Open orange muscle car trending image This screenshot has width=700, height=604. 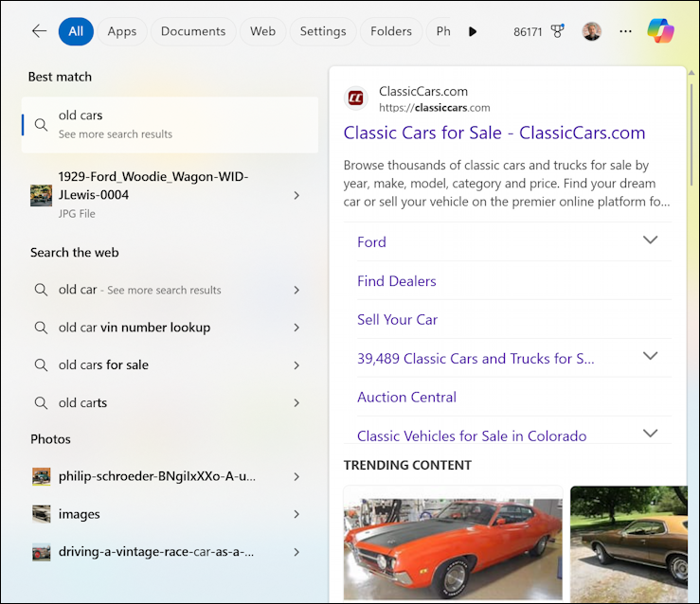coord(453,549)
